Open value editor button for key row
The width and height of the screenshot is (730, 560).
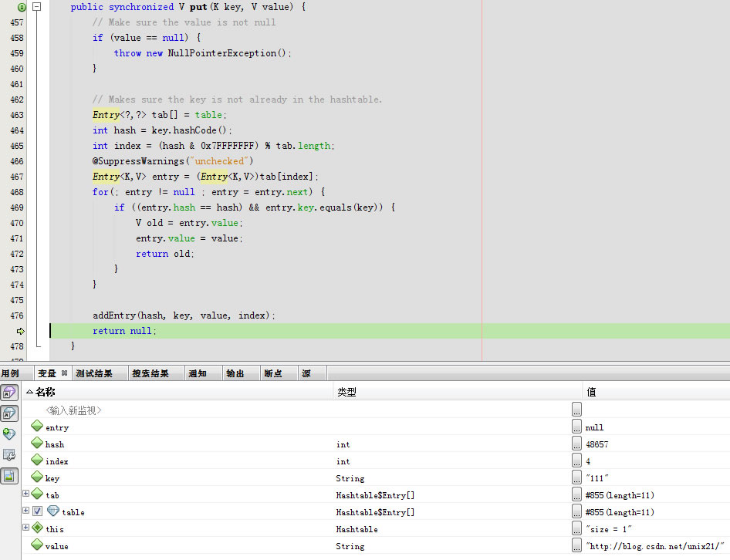(576, 477)
